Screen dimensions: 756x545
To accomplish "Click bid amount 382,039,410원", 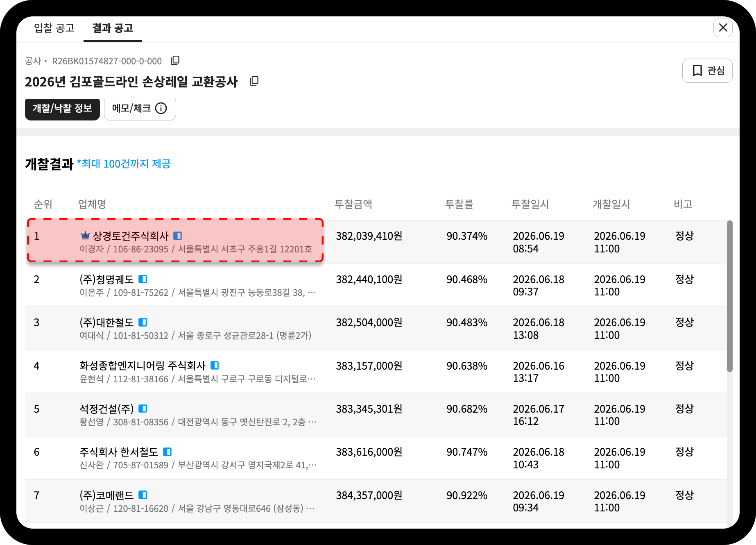I will [x=369, y=236].
